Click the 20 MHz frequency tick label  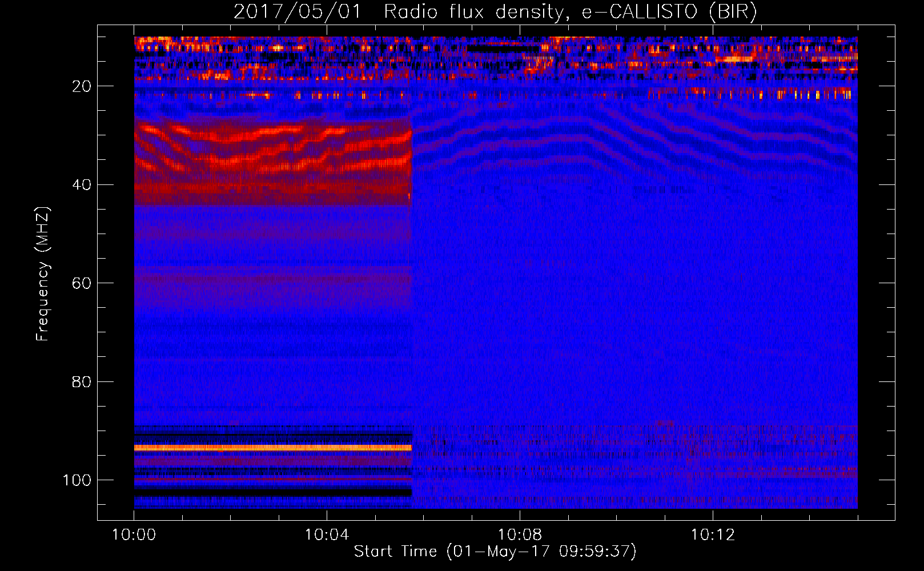(82, 86)
